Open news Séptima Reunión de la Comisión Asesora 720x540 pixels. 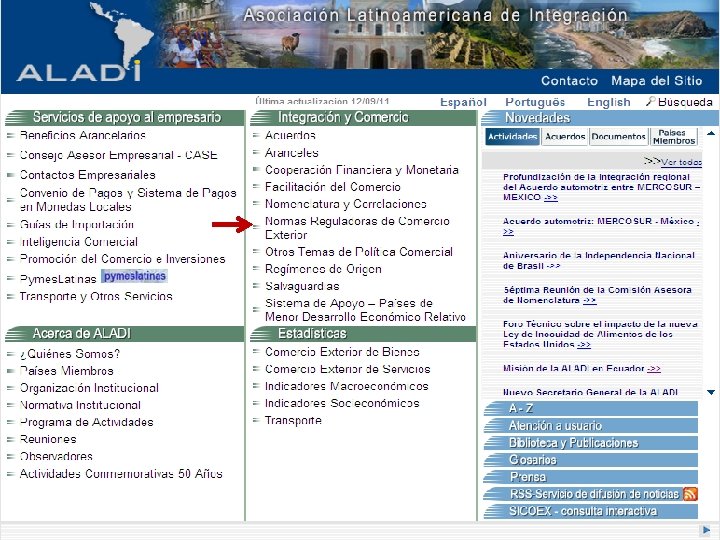pos(597,295)
